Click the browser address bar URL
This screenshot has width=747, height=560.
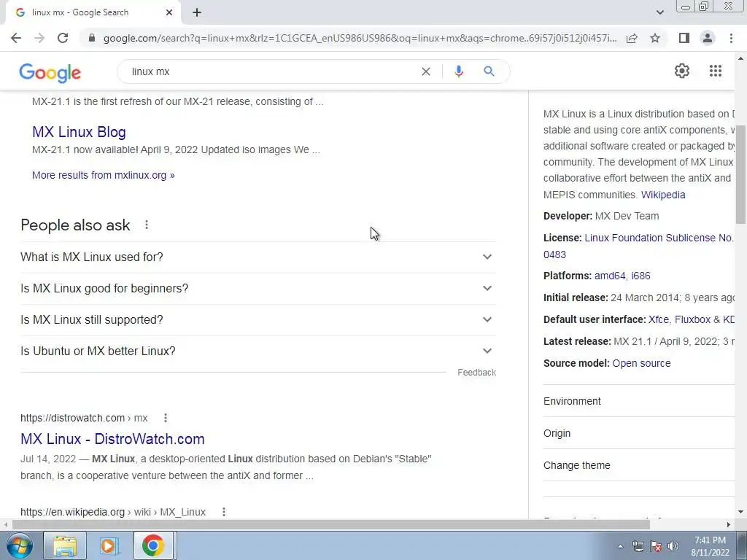click(360, 38)
